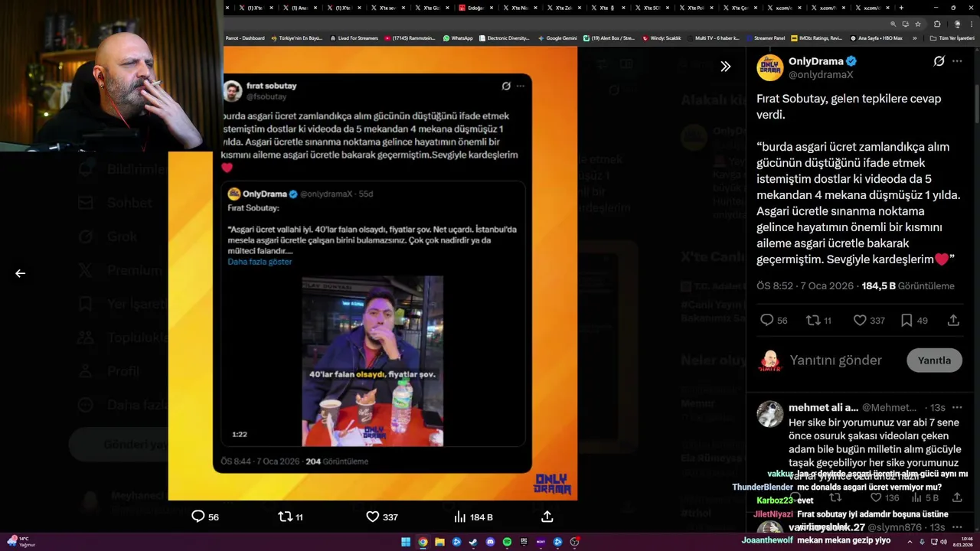Open Livad For Streamers bookmark

(354, 38)
